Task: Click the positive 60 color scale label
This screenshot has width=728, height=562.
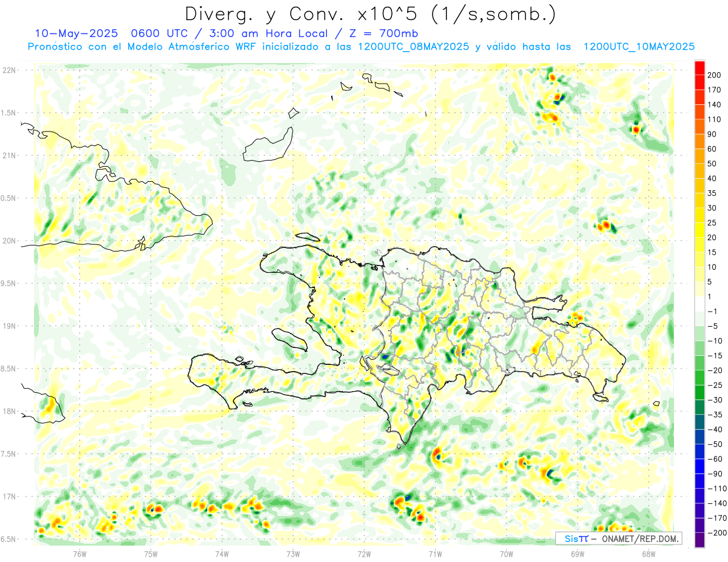Action: pos(712,149)
